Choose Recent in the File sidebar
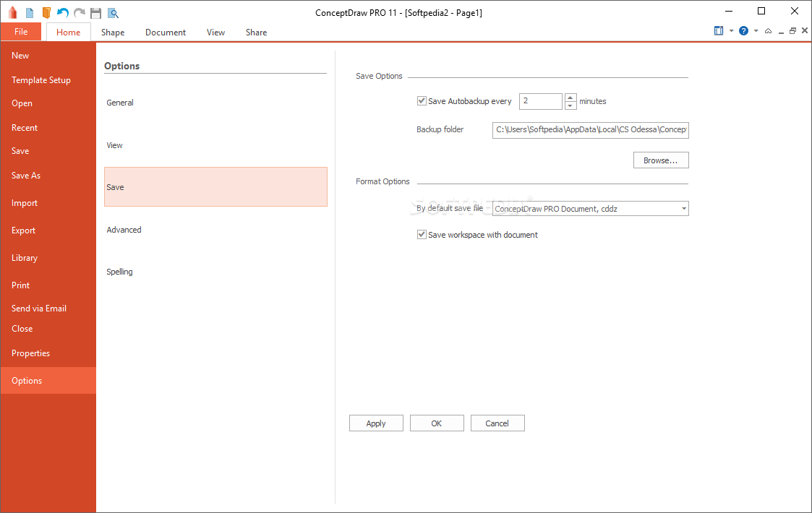This screenshot has width=812, height=513. (48, 128)
